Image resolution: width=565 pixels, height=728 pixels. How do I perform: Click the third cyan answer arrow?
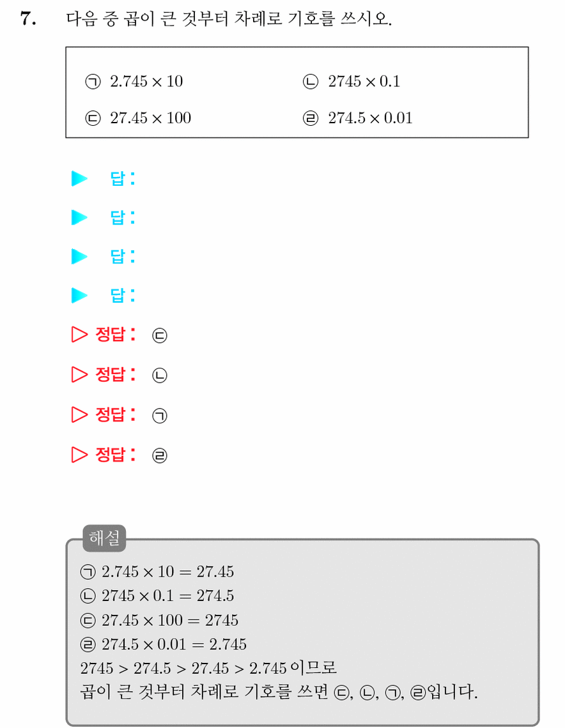pyautogui.click(x=79, y=256)
